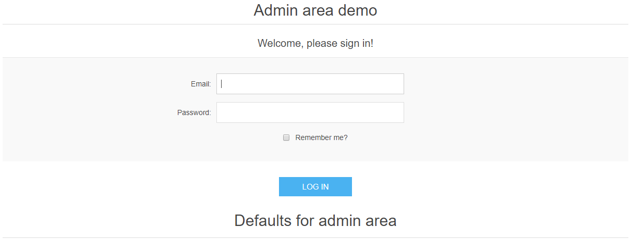Click the 'Email:' field label

pyautogui.click(x=201, y=84)
